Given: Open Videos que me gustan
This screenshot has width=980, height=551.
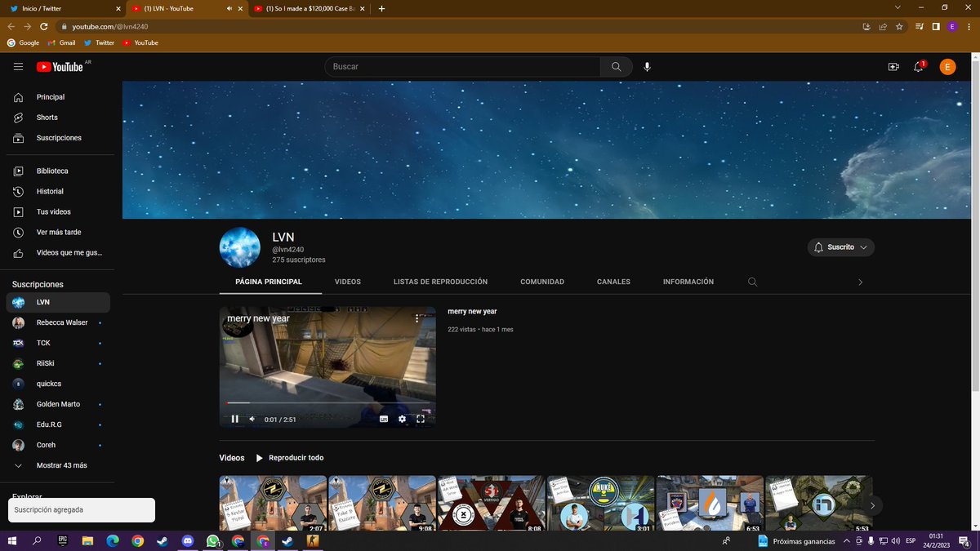Looking at the screenshot, I should tap(57, 253).
